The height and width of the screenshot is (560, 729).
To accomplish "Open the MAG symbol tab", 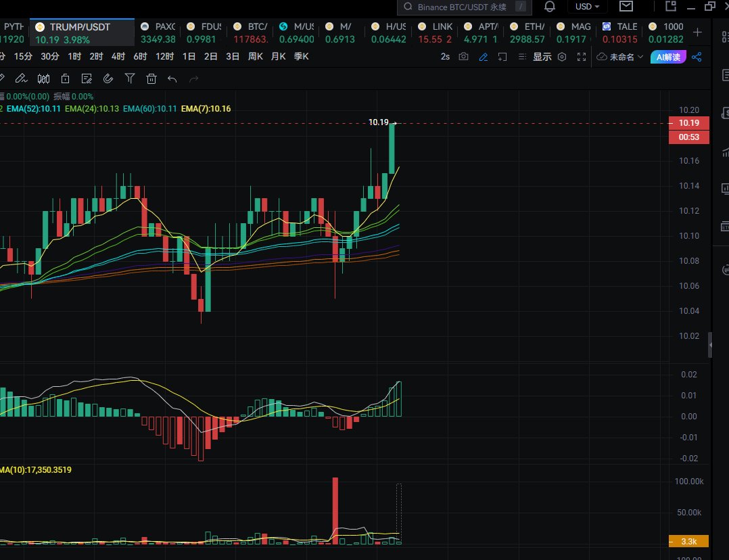I will click(573, 32).
